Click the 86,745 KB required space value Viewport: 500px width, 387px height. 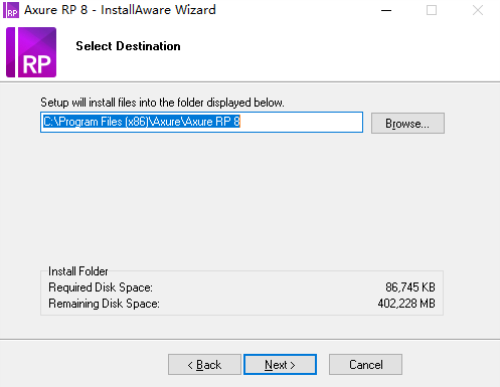point(410,287)
